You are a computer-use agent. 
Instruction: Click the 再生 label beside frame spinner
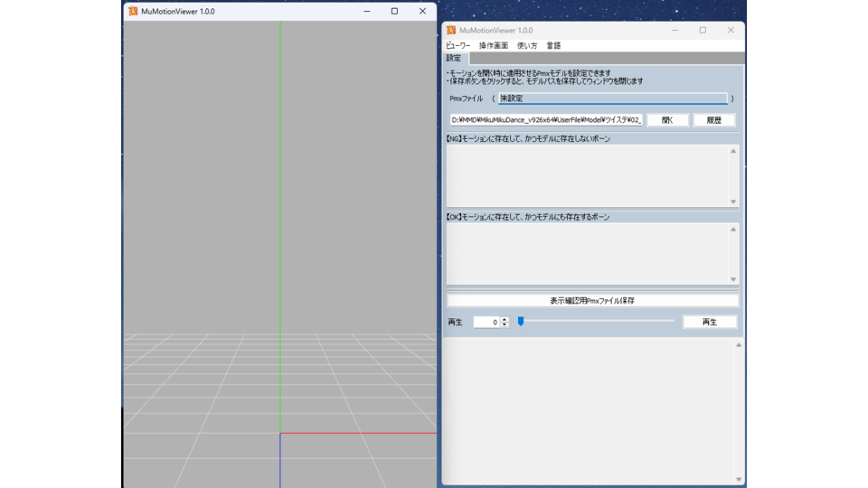pos(455,322)
